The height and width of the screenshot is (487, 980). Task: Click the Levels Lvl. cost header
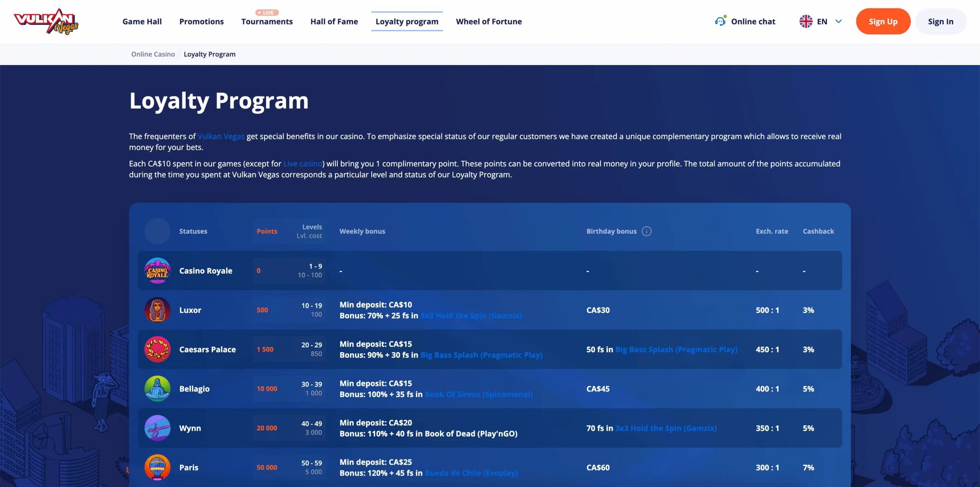coord(309,231)
